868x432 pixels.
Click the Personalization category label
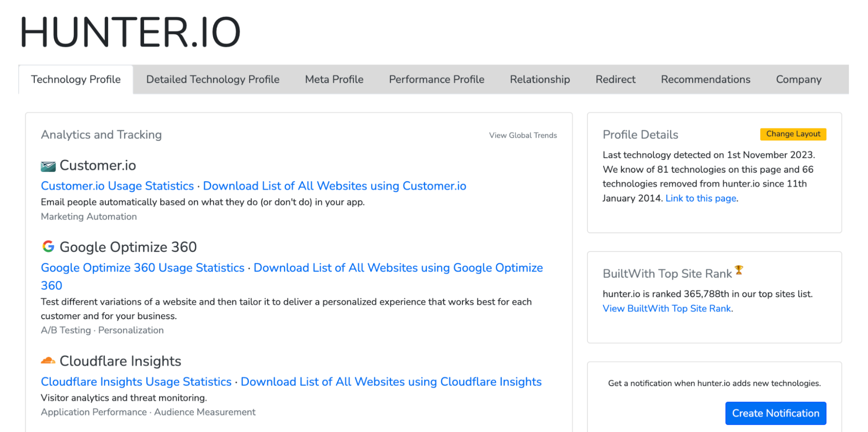click(x=131, y=330)
